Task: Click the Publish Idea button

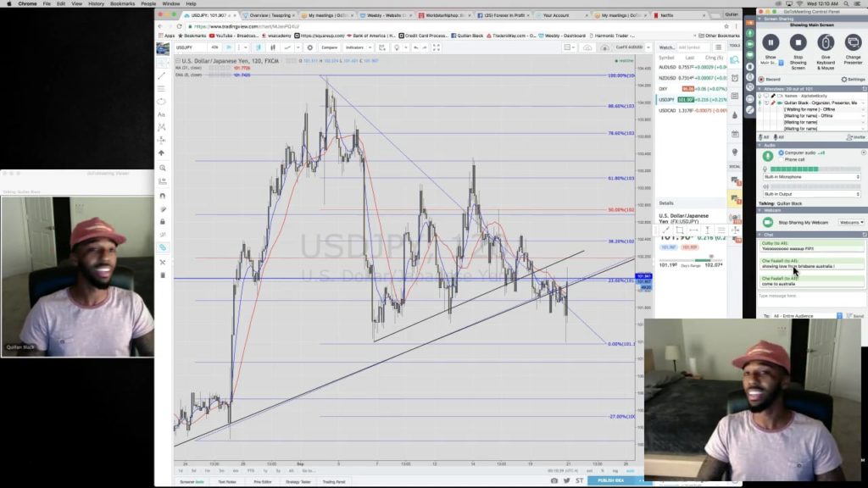Action: click(x=610, y=481)
